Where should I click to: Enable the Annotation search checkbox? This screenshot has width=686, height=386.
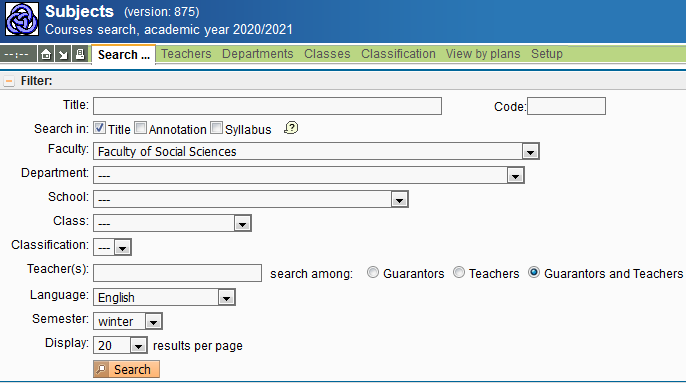click(x=140, y=128)
